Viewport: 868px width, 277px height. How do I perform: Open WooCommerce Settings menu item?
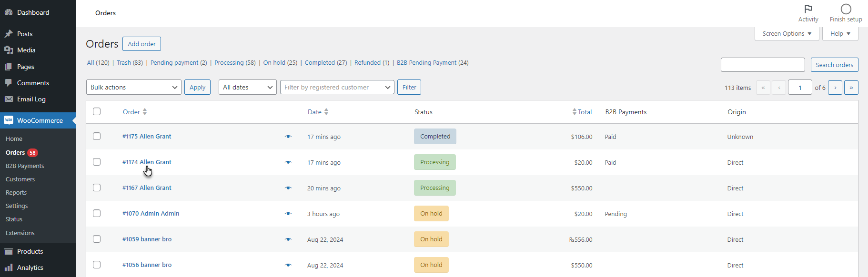click(x=17, y=206)
